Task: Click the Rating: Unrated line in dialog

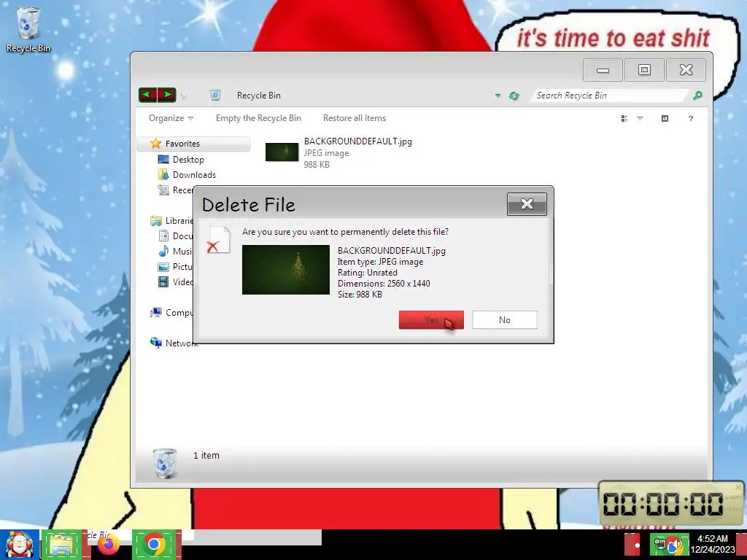Action: pos(368,273)
